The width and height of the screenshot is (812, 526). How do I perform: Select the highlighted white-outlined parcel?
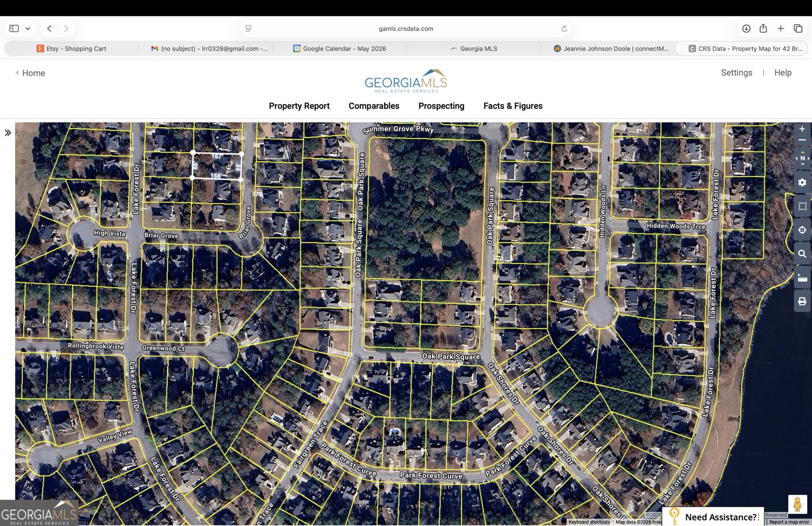pos(217,166)
